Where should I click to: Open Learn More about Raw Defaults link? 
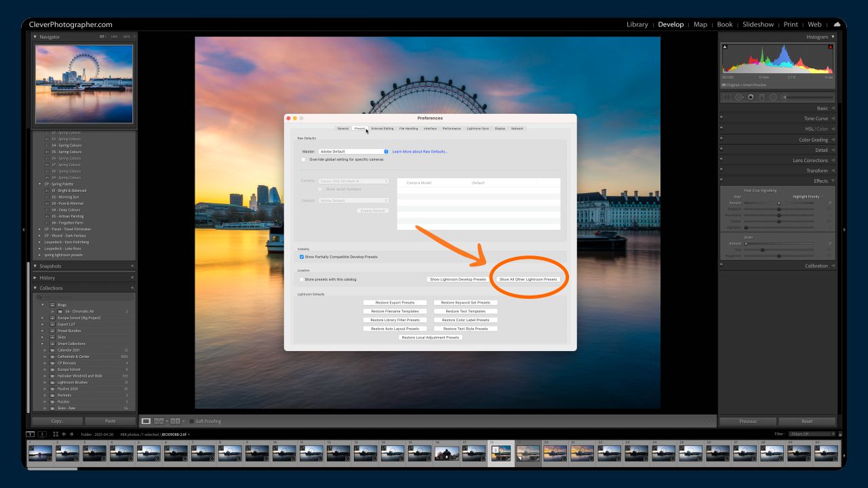click(x=420, y=151)
